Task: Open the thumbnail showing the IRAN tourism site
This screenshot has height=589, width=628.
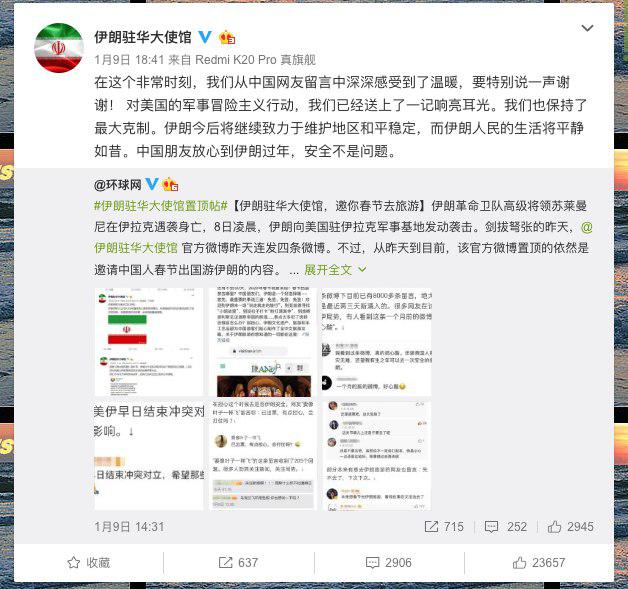Action: click(263, 342)
